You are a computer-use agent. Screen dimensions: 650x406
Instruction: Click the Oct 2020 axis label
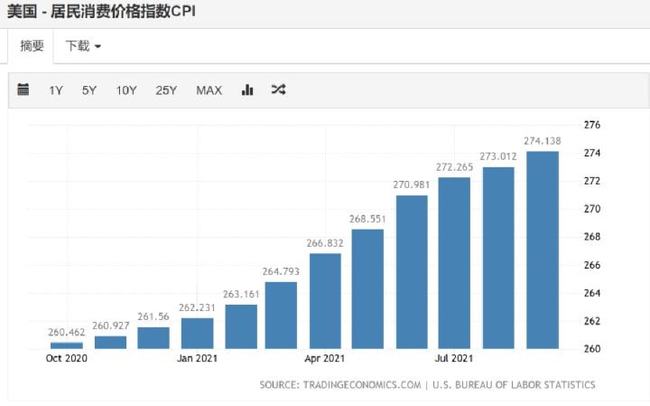pyautogui.click(x=67, y=358)
